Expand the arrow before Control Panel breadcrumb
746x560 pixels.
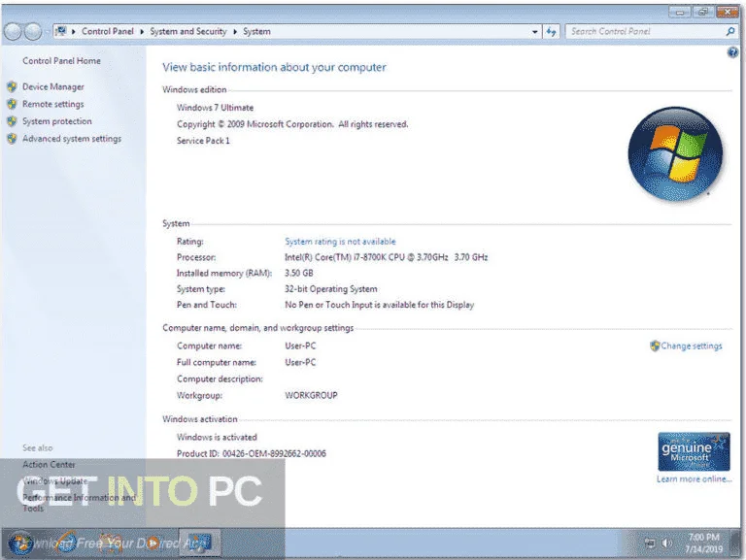click(x=74, y=31)
